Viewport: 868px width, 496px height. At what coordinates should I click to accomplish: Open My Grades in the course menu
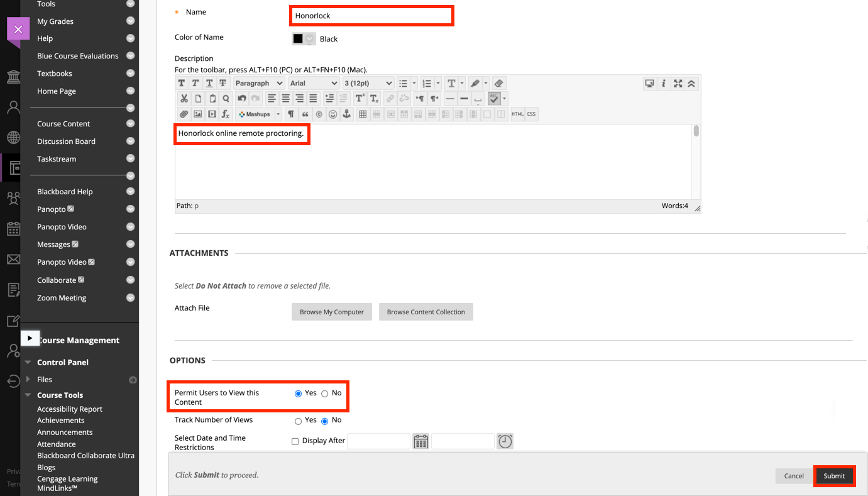55,21
